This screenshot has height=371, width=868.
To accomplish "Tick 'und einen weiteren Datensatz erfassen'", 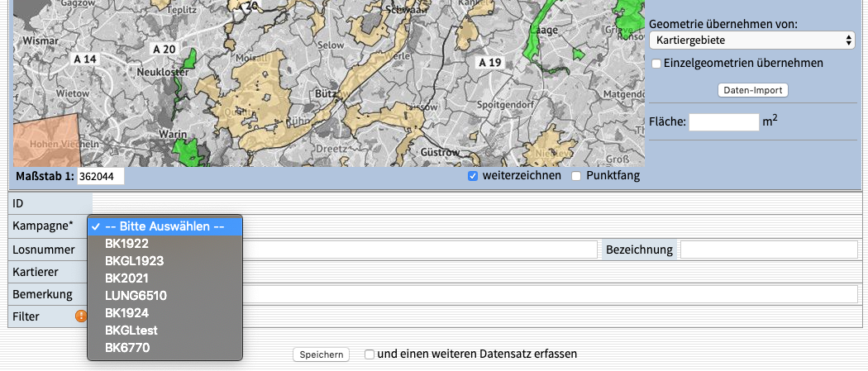I will tap(370, 354).
